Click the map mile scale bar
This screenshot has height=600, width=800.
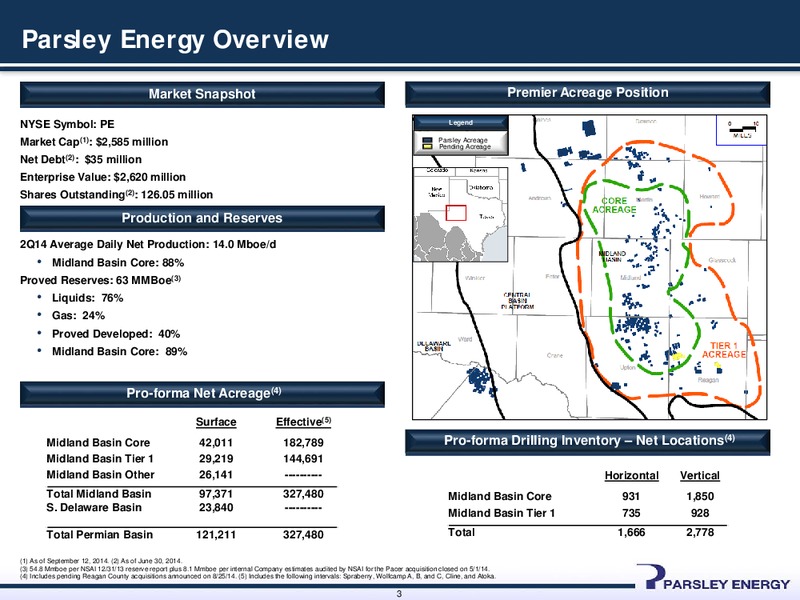[x=742, y=130]
